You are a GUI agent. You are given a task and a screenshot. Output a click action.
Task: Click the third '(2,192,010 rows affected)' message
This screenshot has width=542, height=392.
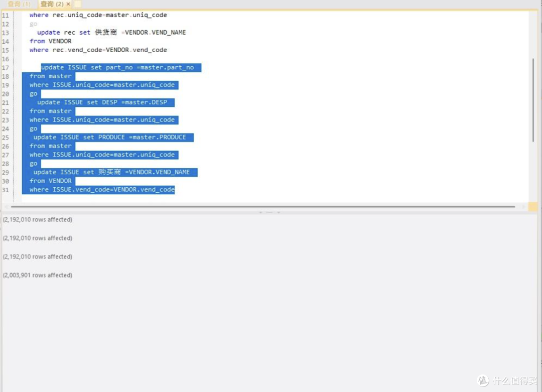tap(37, 257)
